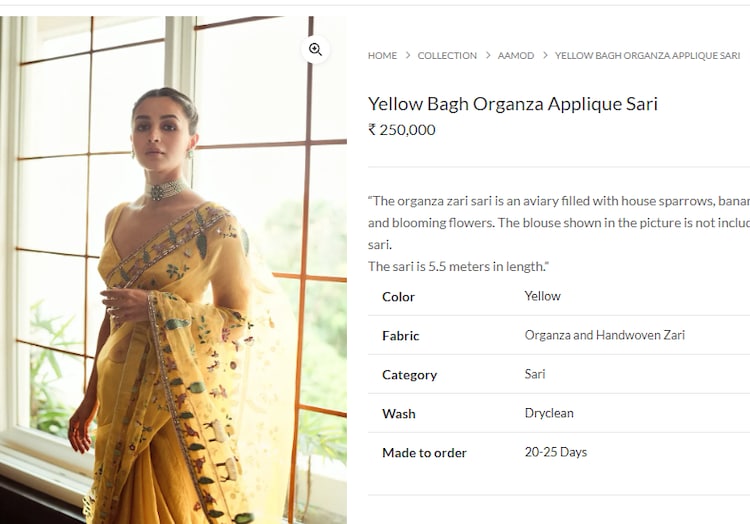Click Organza and Handwoven Zari value
The height and width of the screenshot is (524, 750).
pyautogui.click(x=605, y=335)
